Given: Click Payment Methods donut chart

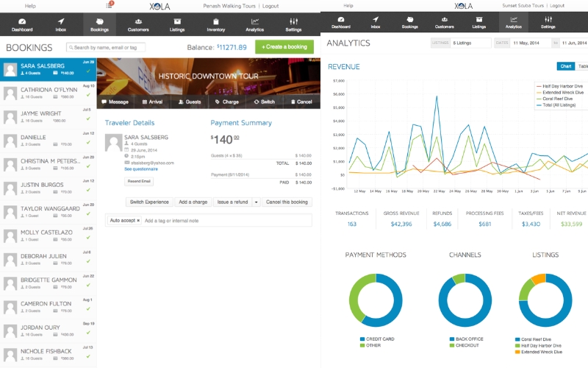Looking at the screenshot, I should coord(376,300).
